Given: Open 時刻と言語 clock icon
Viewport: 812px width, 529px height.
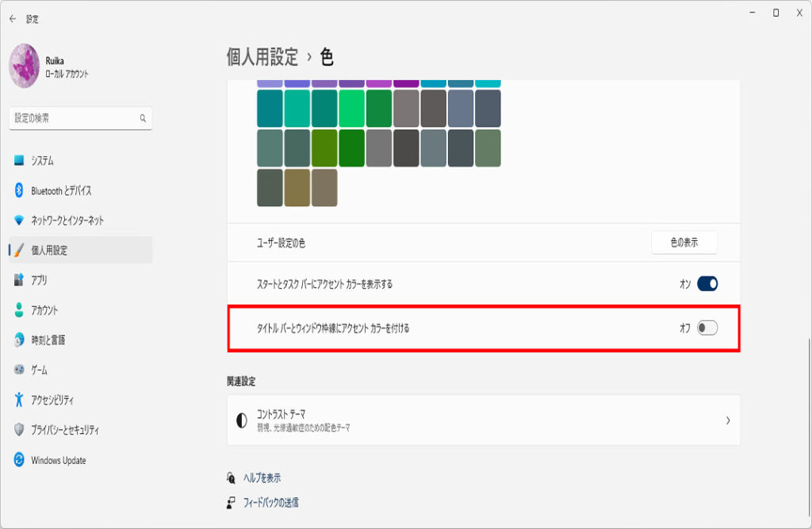Looking at the screenshot, I should tap(20, 340).
